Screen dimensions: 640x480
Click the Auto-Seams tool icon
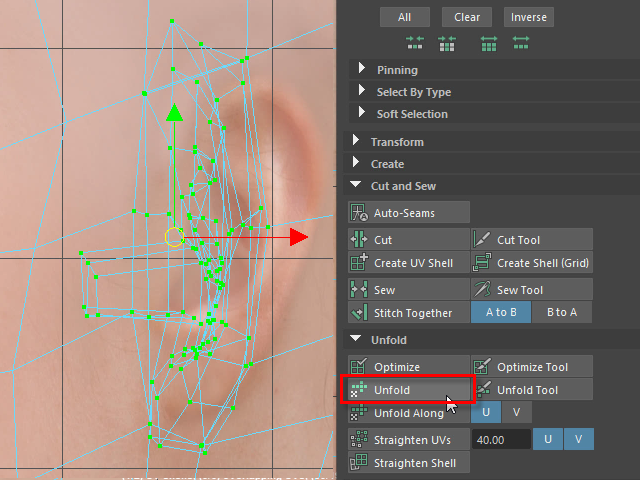click(359, 213)
